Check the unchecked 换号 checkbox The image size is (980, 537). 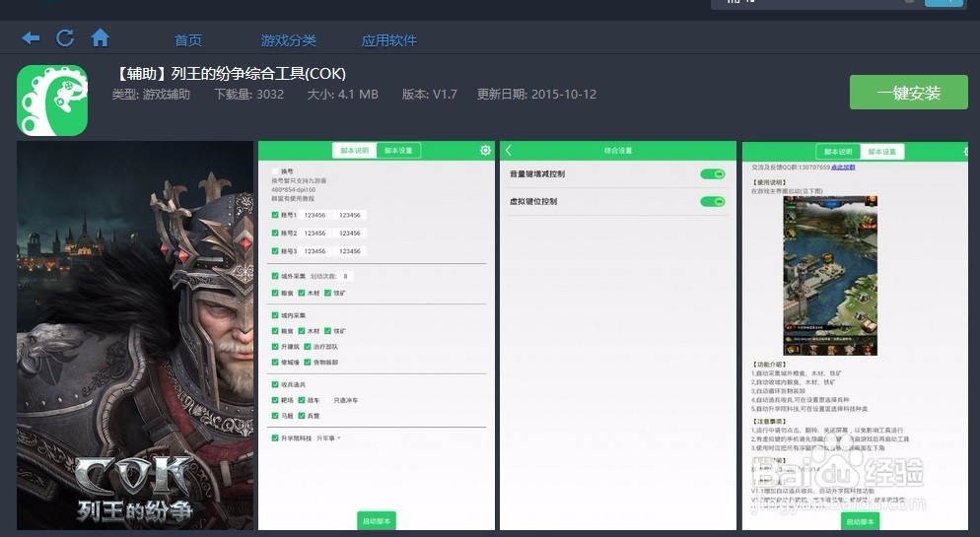[275, 171]
